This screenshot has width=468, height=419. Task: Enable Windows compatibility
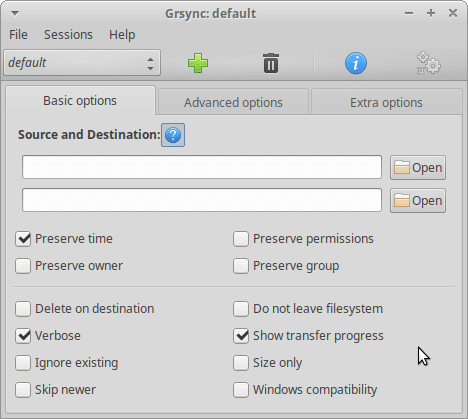[241, 390]
